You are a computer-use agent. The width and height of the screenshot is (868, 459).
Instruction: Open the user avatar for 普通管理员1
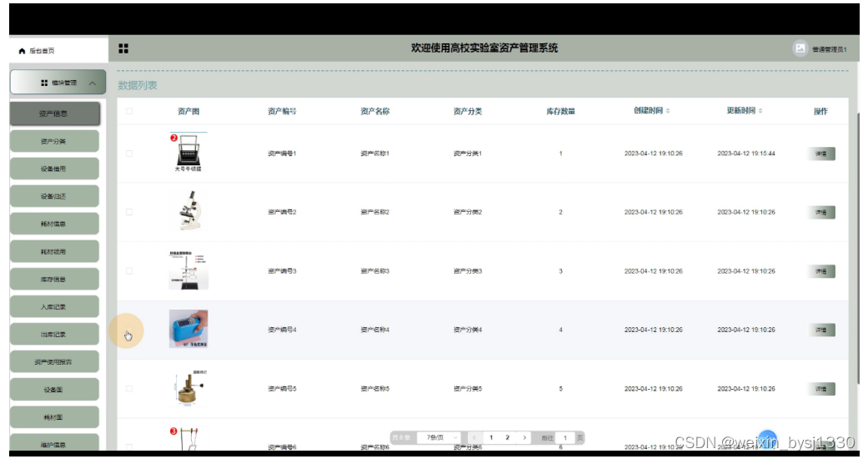(800, 48)
